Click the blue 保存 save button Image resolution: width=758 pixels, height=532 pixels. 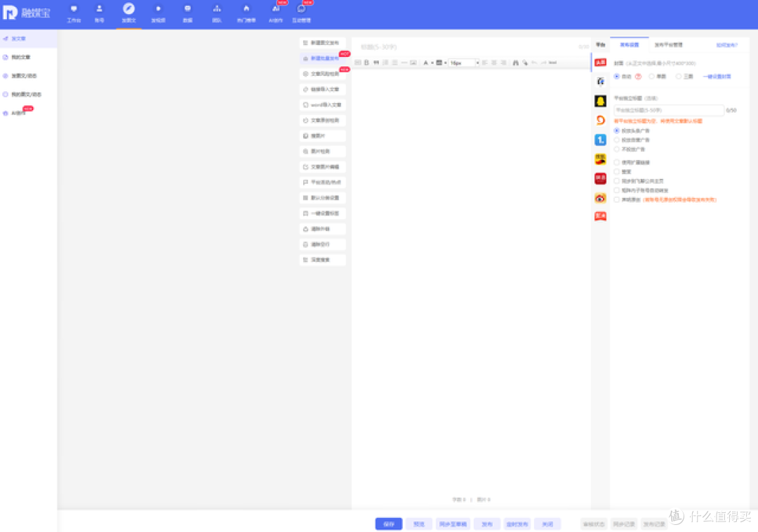389,524
